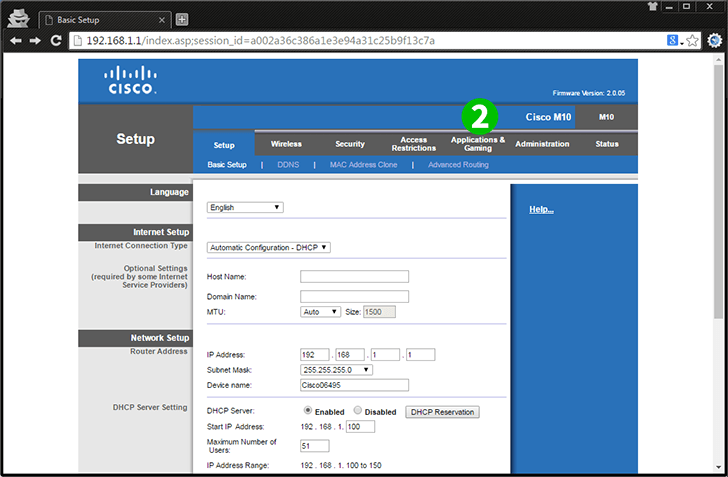This screenshot has width=728, height=477.
Task: Close the Basic Setup browser tab
Action: coord(162,20)
